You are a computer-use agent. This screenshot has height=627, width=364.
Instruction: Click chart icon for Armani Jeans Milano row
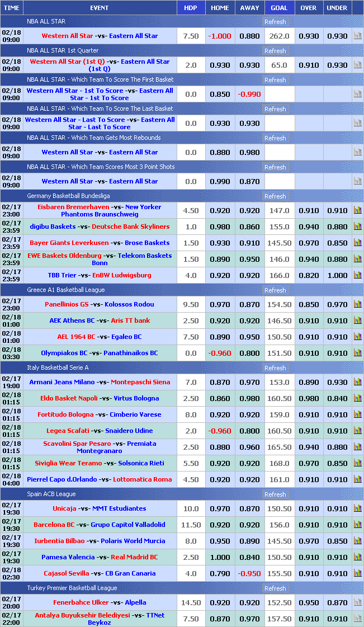357,382
